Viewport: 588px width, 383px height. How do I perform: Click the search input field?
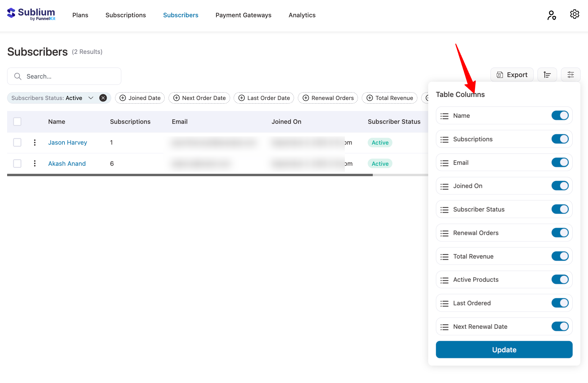64,76
